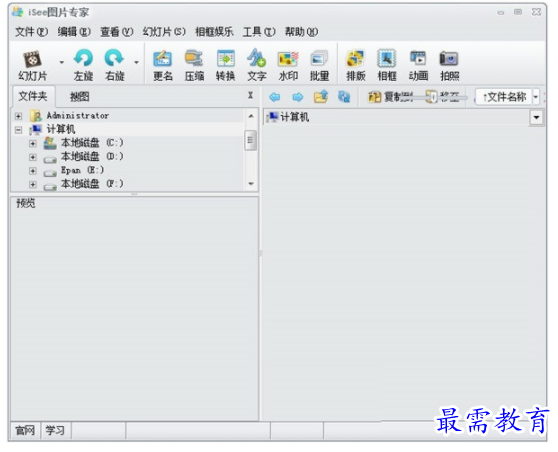Click the 动画 animation tool icon

(x=418, y=65)
